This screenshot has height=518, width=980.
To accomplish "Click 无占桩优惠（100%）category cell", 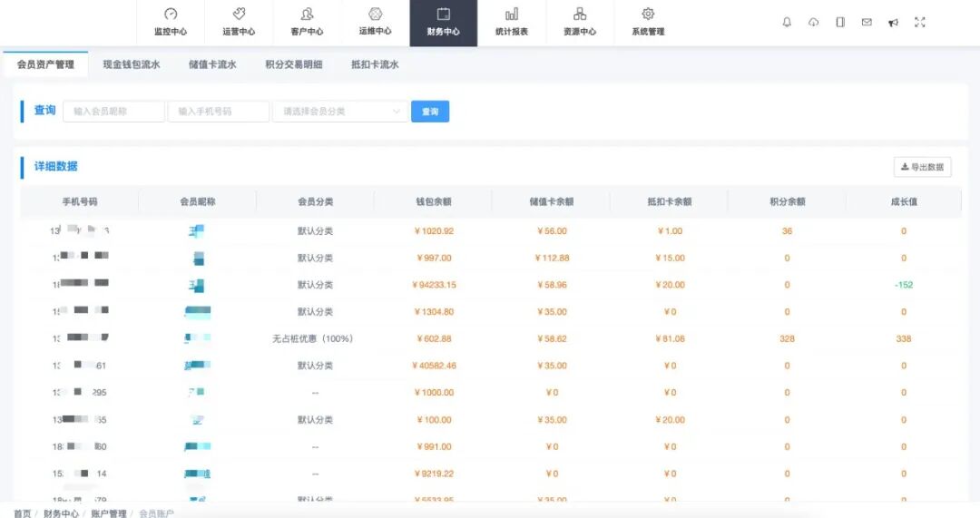I will [312, 338].
